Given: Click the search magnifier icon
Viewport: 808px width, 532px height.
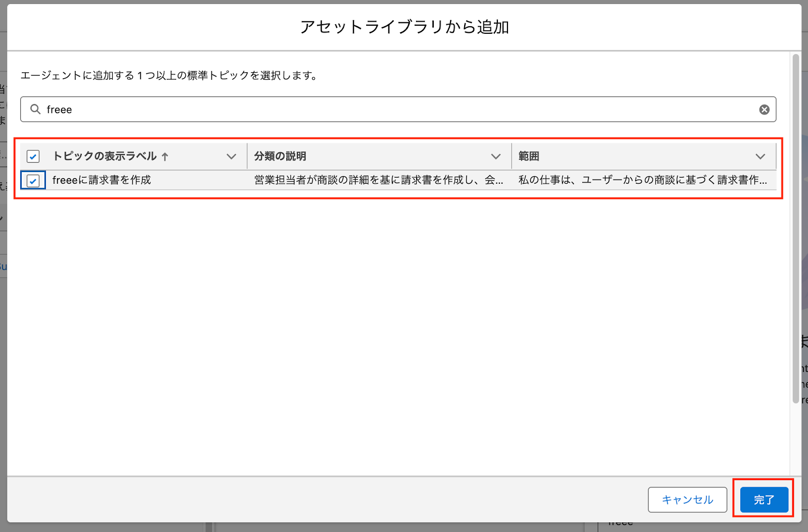Looking at the screenshot, I should coord(35,109).
